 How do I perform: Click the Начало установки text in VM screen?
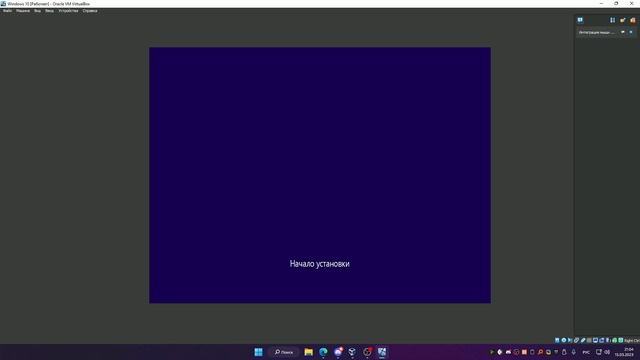click(x=320, y=264)
